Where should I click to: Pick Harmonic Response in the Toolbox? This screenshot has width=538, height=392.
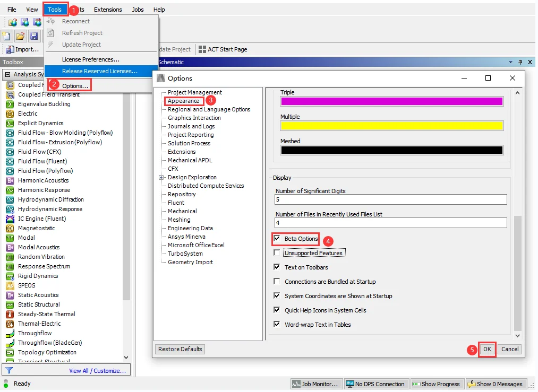pyautogui.click(x=44, y=190)
